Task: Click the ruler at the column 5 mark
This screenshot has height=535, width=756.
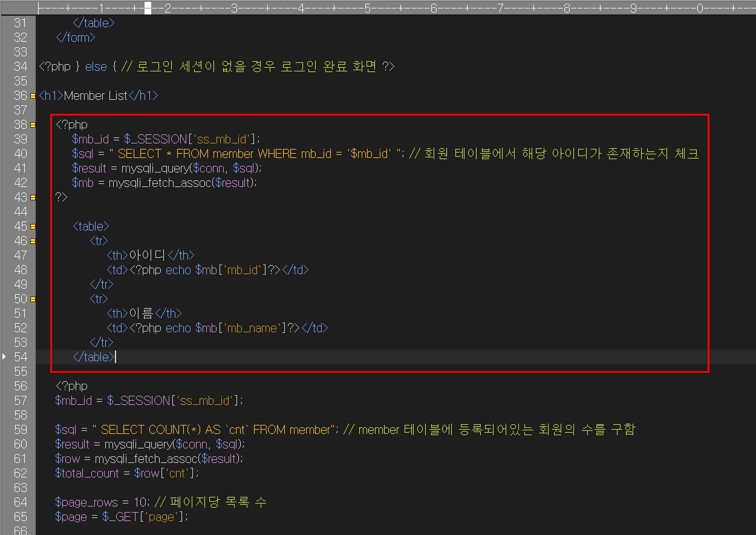Action: (x=367, y=9)
